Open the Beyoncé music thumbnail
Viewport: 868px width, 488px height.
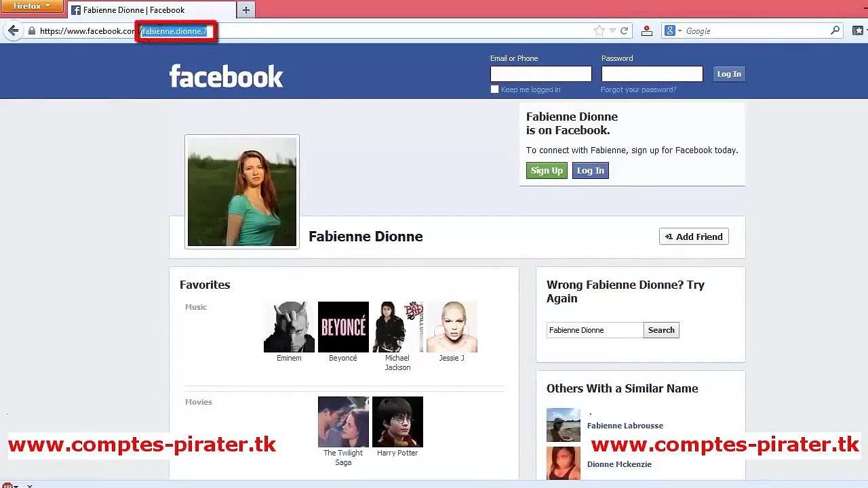(343, 327)
